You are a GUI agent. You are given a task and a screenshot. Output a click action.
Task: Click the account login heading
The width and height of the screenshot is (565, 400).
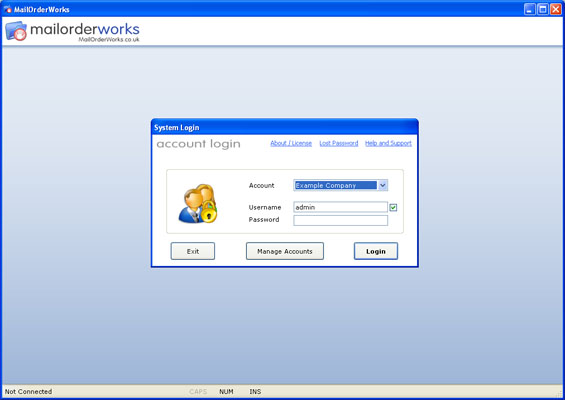pyautogui.click(x=199, y=144)
